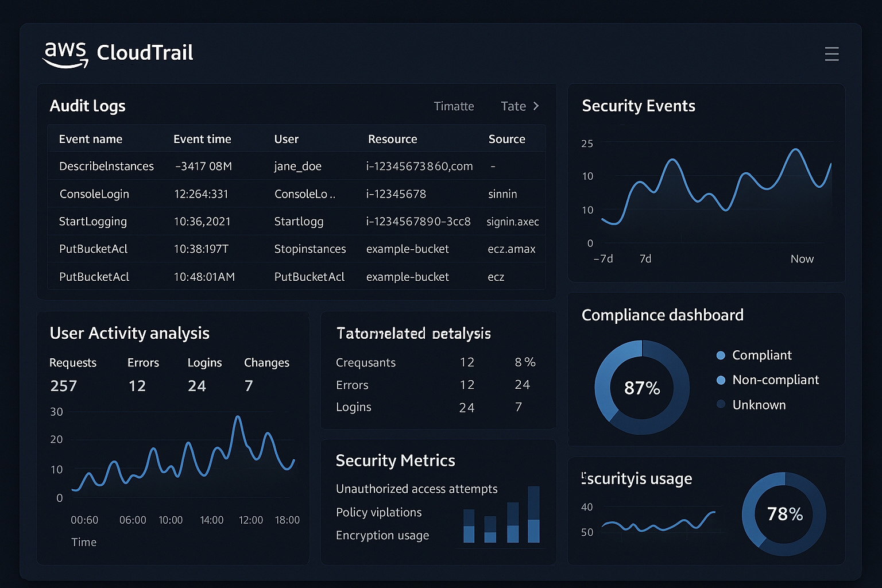Open the ConsoleLogin event row
Screen dimensions: 882x588
tap(296, 194)
